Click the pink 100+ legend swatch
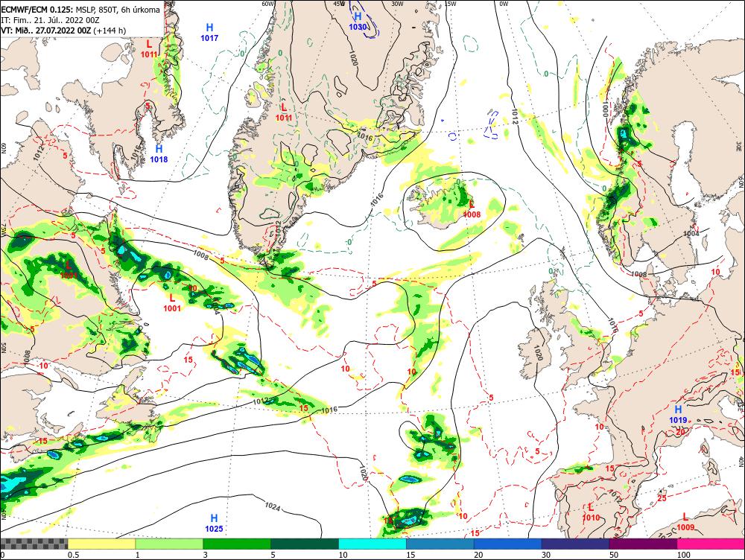745x560 pixels. click(x=711, y=544)
